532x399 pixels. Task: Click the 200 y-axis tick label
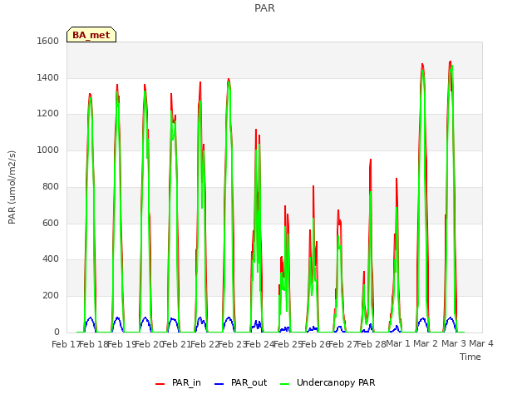[x=51, y=296]
